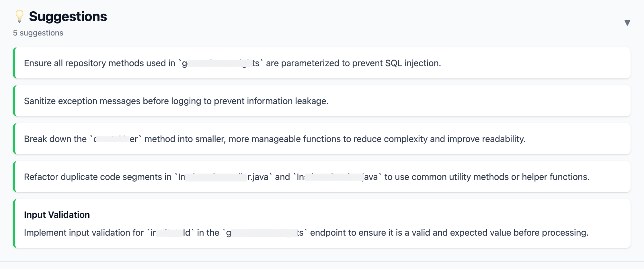
Task: Click the endpoint name in the Input Validation text
Action: pyautogui.click(x=264, y=232)
